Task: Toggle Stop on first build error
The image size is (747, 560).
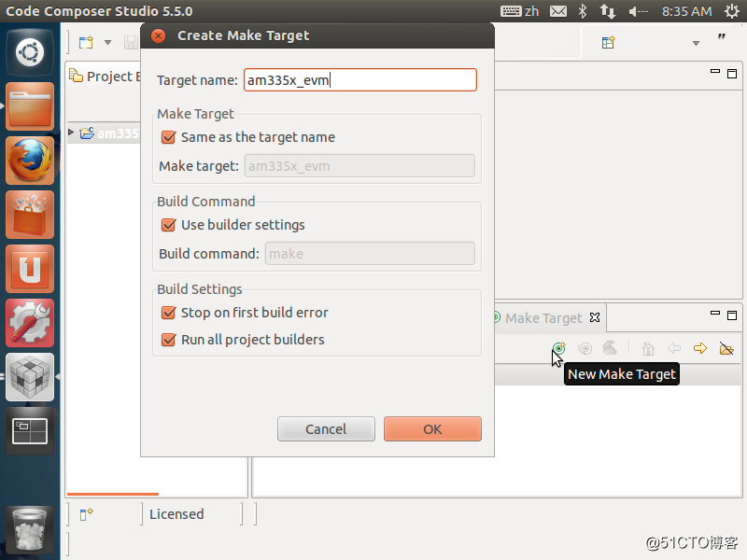Action: (x=169, y=313)
